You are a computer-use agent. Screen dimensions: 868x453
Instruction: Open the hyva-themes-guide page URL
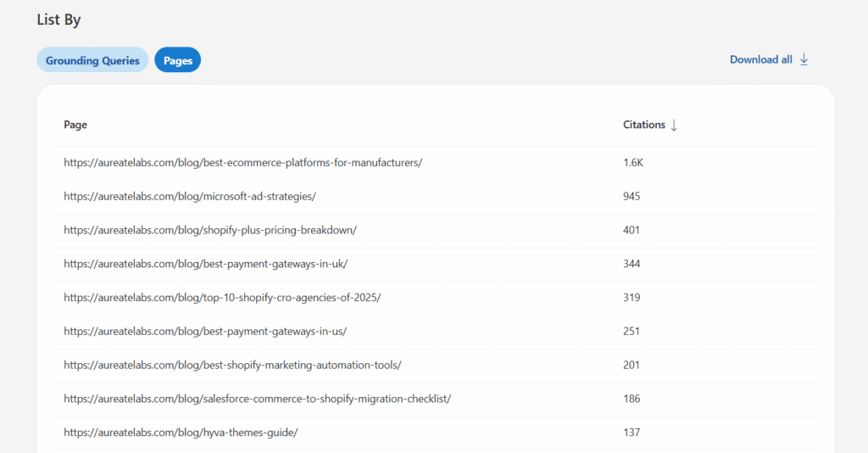(181, 433)
